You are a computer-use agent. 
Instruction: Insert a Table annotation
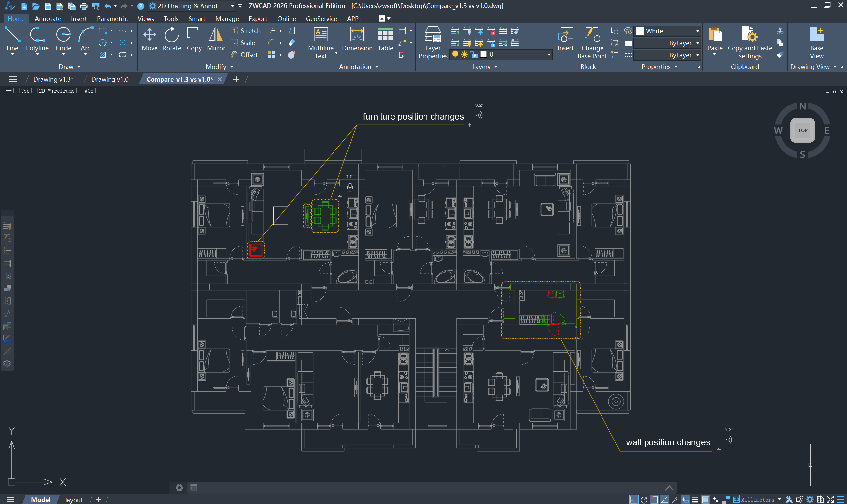pyautogui.click(x=385, y=39)
